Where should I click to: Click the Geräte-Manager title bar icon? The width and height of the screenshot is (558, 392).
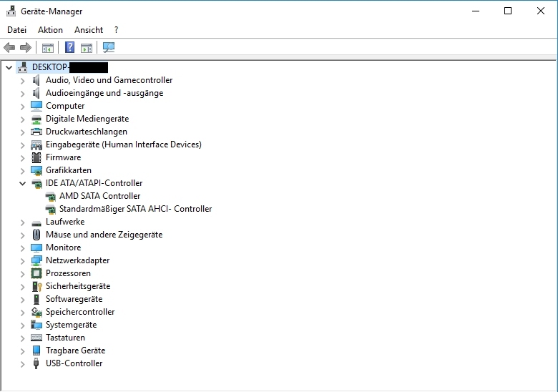(11, 11)
